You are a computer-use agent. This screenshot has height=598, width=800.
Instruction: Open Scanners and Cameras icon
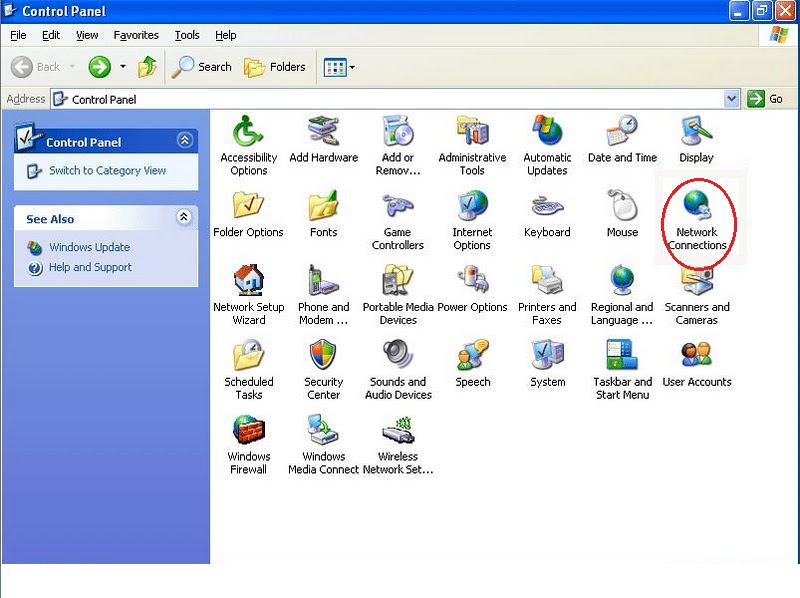(x=696, y=281)
